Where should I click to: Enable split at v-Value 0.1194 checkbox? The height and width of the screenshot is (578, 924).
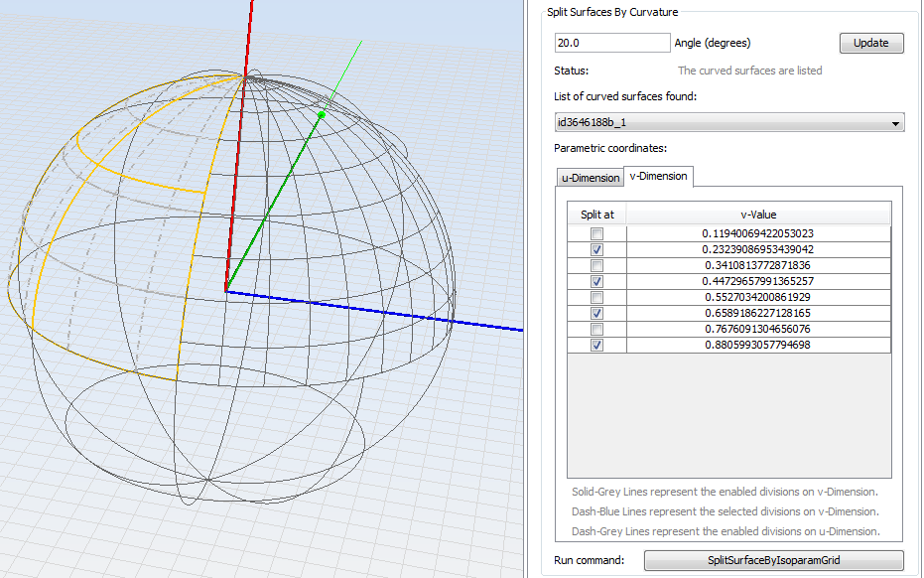click(x=596, y=234)
